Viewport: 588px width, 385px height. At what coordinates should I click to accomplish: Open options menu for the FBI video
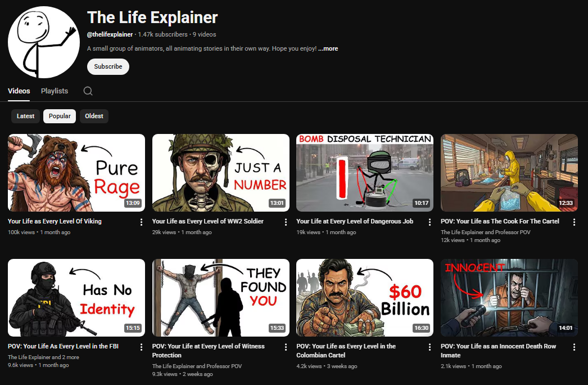(141, 347)
